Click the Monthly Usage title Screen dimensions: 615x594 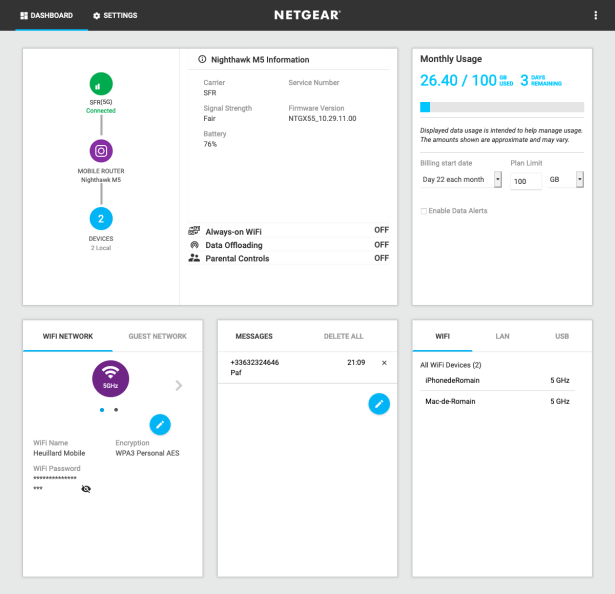(x=451, y=59)
